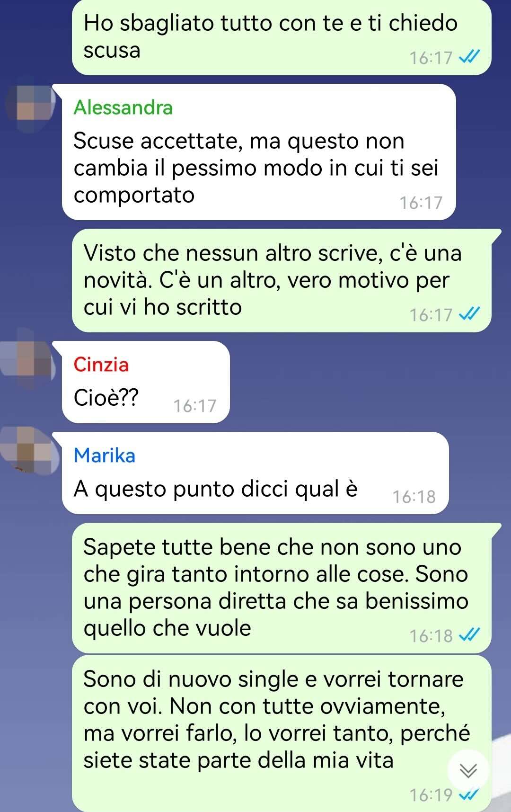Tap the 16:18 timestamp in Marika's message
The width and height of the screenshot is (511, 812).
[x=414, y=497]
